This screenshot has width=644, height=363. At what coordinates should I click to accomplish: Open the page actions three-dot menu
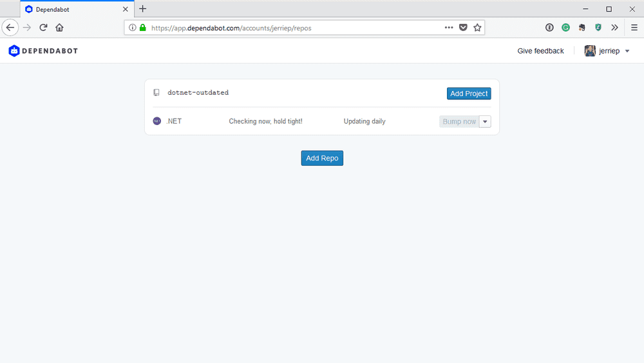coord(449,28)
